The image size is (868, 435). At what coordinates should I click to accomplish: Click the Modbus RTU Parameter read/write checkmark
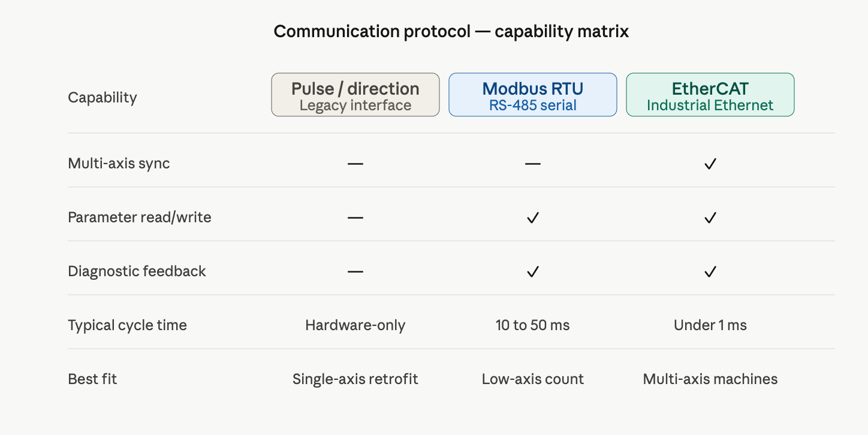point(533,217)
